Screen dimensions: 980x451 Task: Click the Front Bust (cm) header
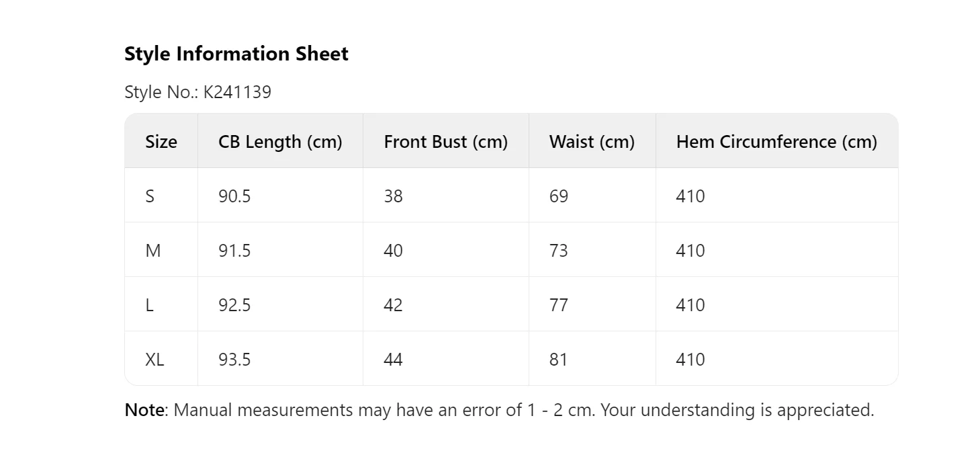445,142
